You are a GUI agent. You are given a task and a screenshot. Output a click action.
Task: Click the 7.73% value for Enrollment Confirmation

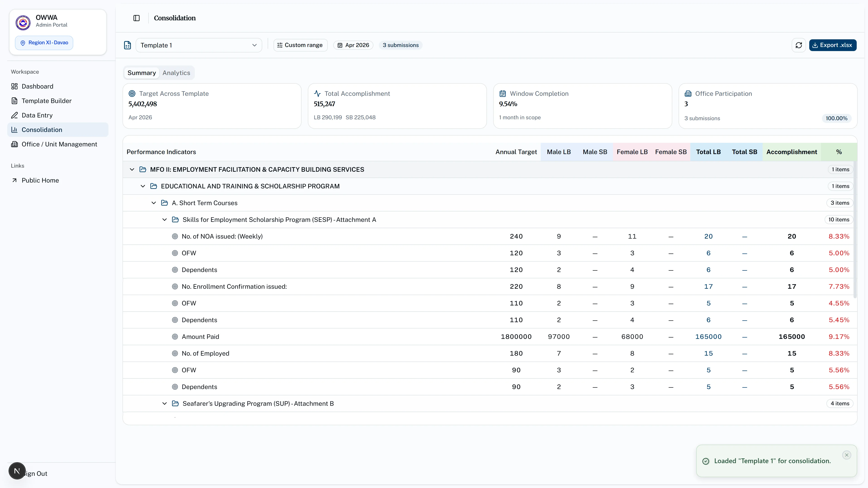[839, 287]
